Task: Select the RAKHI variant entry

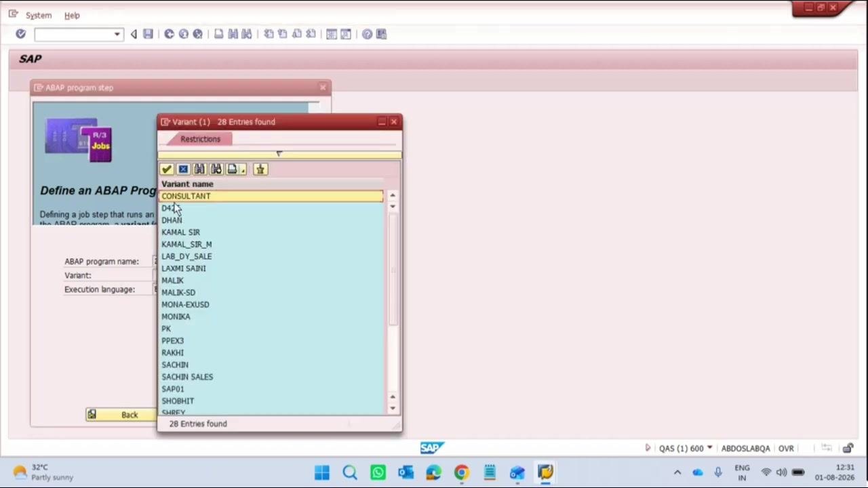Action: click(272, 353)
